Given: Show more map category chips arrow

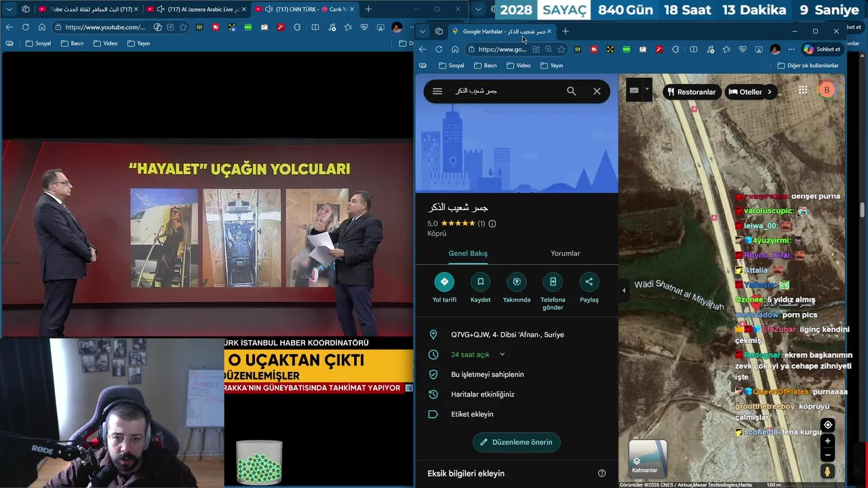Looking at the screenshot, I should pos(770,91).
